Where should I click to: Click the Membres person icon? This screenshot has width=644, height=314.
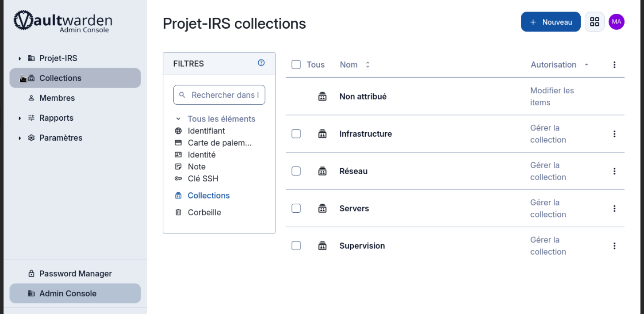[x=31, y=98]
